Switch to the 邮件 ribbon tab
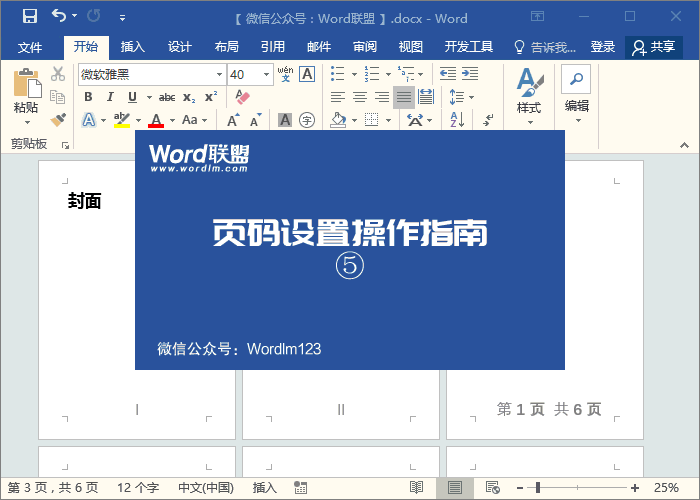The height and width of the screenshot is (500, 700). coord(319,46)
